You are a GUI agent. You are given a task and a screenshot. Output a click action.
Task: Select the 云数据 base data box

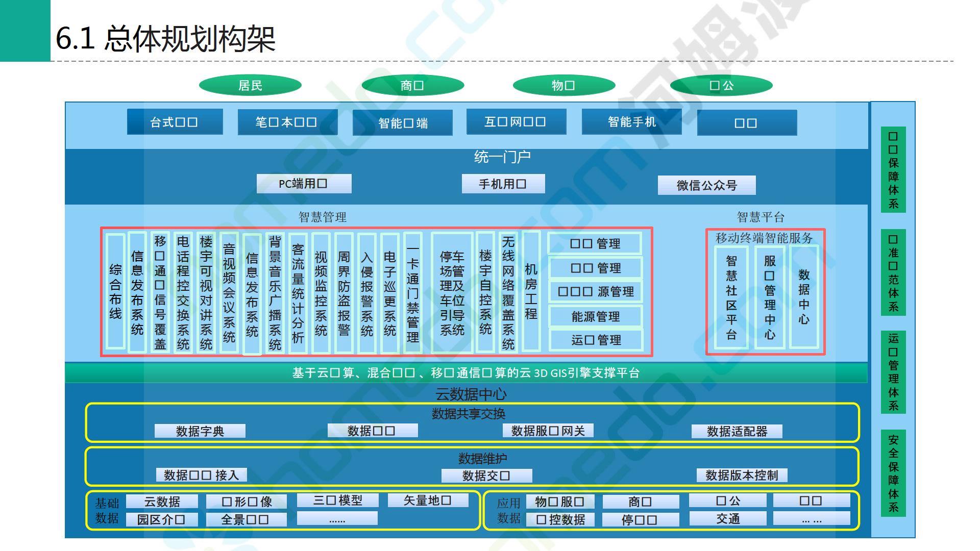click(162, 502)
